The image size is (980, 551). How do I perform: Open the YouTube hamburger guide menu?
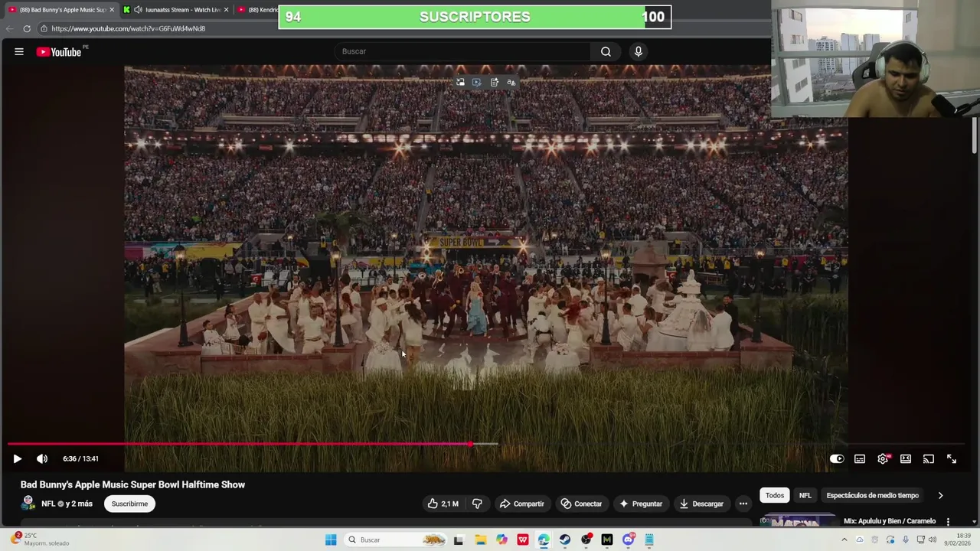[x=19, y=51]
